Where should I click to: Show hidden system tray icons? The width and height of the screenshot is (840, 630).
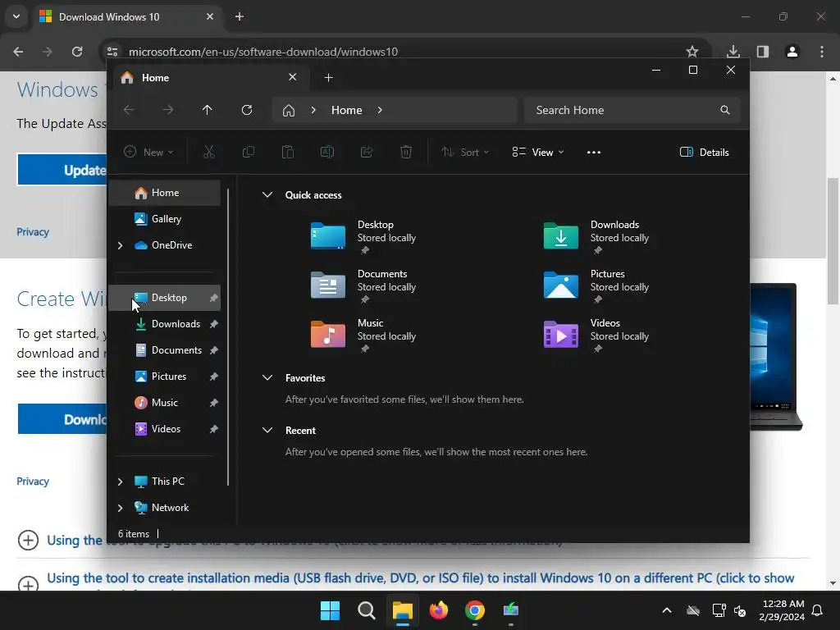667,610
